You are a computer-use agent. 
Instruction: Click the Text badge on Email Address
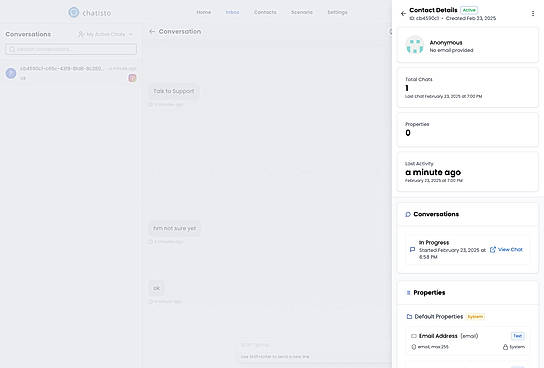tap(517, 336)
